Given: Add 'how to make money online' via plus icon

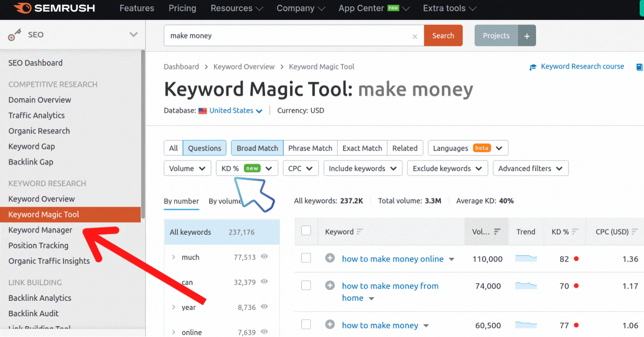Looking at the screenshot, I should tap(330, 258).
